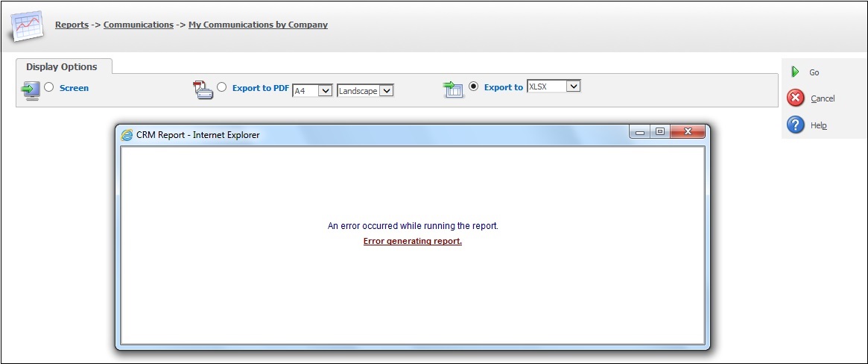Viewport: 868px width, 364px height.
Task: Click the red Cancel X icon
Action: point(796,98)
